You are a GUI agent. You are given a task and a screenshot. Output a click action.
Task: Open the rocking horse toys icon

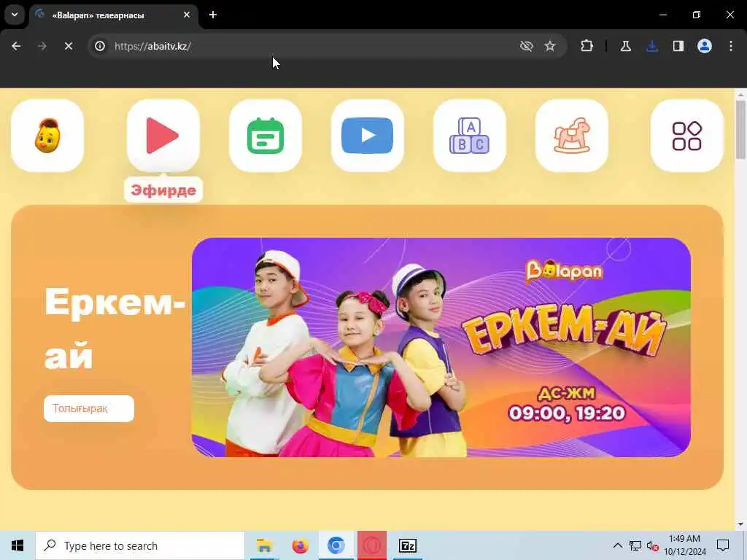572,136
